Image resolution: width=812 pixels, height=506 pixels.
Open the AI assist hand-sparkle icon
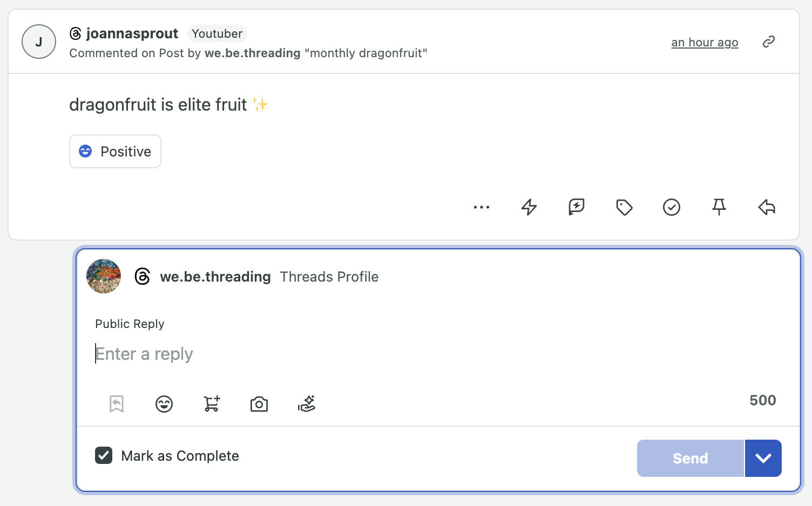tap(307, 404)
